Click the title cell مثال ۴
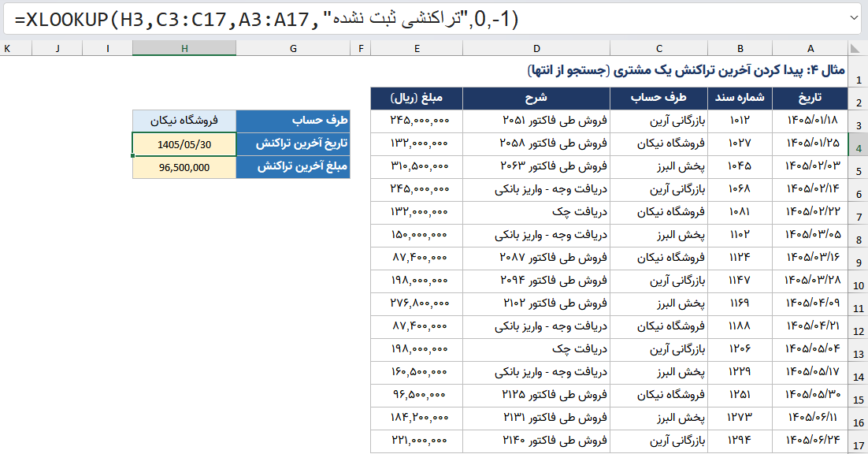 point(686,70)
